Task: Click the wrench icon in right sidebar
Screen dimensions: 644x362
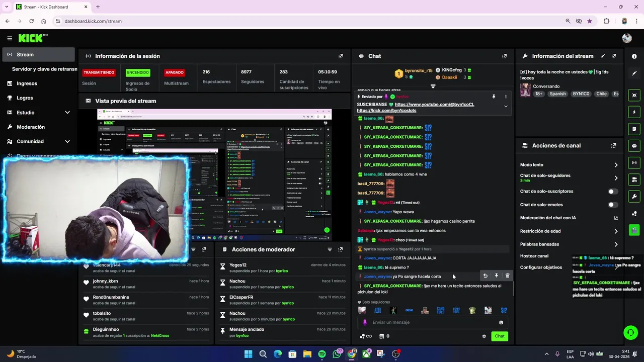Action: 634,197
